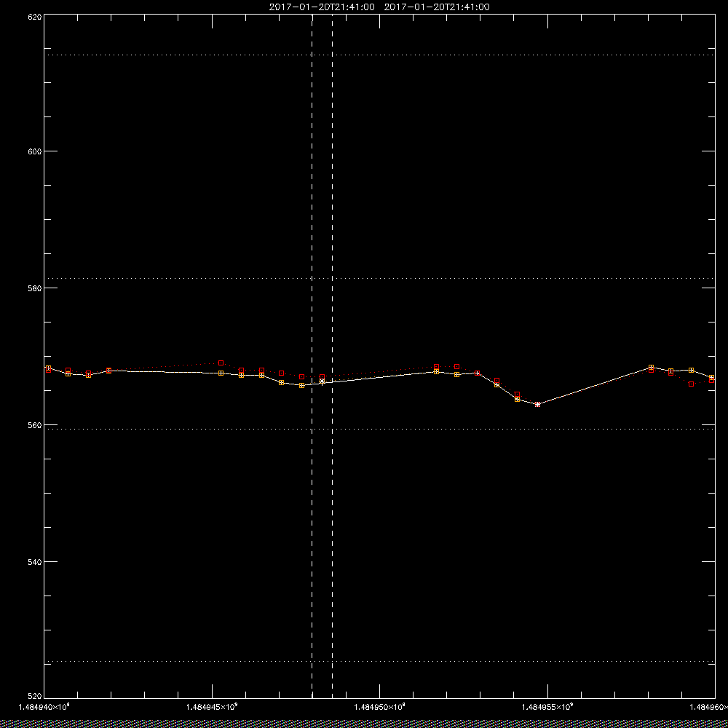Pick the highest red square data point
Image resolution: width=728 pixels, height=728 pixels.
pyautogui.click(x=221, y=363)
